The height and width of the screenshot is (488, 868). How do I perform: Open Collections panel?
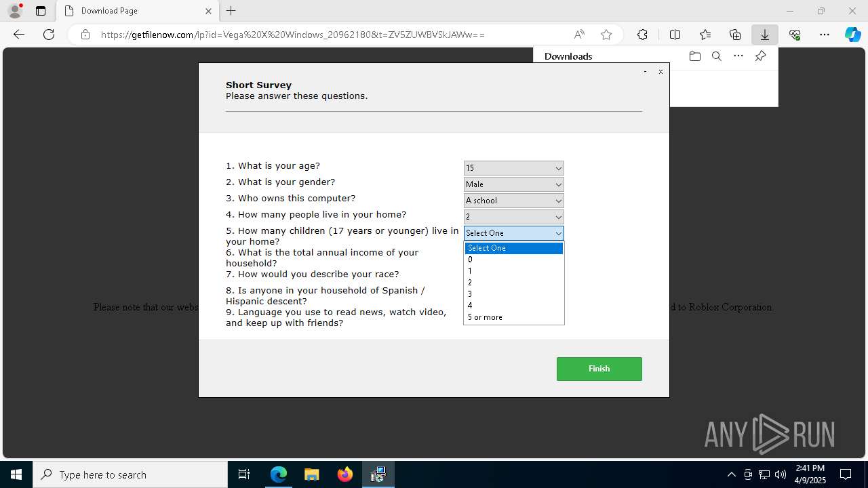coord(735,35)
